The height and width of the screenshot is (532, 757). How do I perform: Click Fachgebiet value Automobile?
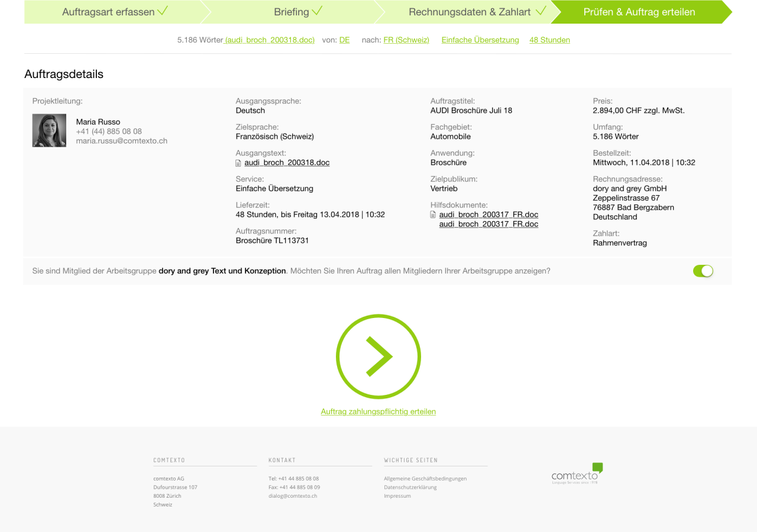(x=451, y=137)
